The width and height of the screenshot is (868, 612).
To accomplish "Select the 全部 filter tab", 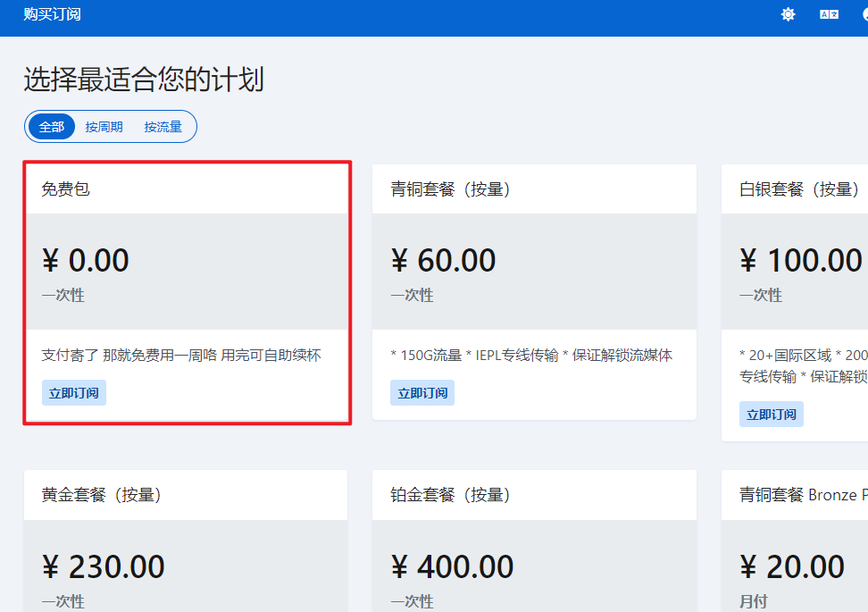I will point(52,127).
